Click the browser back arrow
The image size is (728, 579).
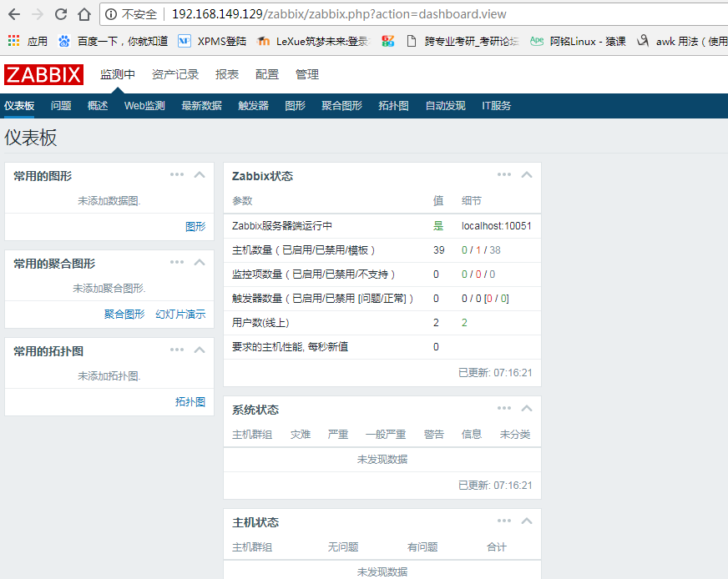click(14, 14)
